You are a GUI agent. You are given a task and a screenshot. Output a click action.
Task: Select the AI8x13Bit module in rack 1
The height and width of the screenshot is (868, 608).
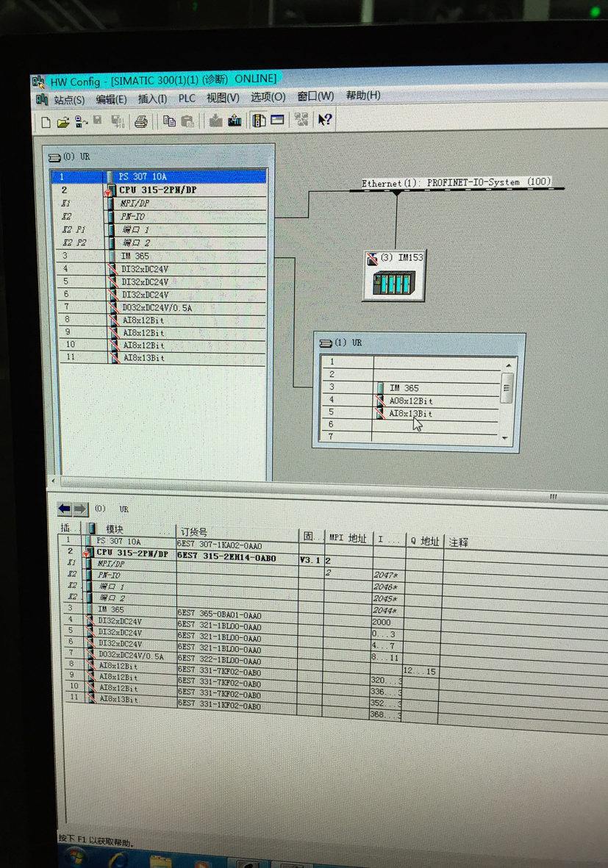(x=410, y=414)
